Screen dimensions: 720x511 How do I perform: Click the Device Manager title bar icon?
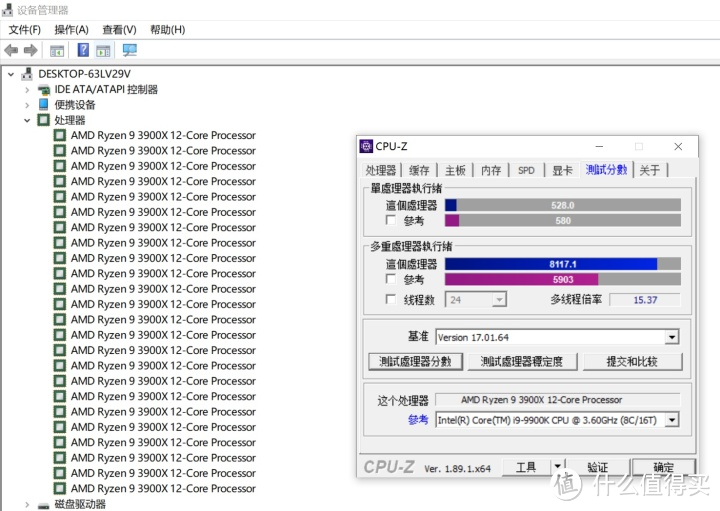7,10
